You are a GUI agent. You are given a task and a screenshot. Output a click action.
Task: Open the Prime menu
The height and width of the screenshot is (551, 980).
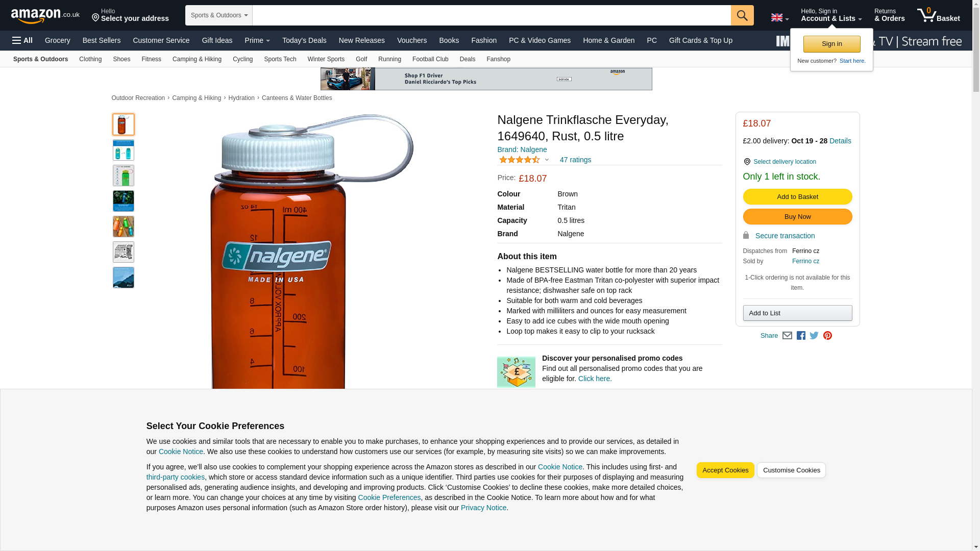point(257,40)
